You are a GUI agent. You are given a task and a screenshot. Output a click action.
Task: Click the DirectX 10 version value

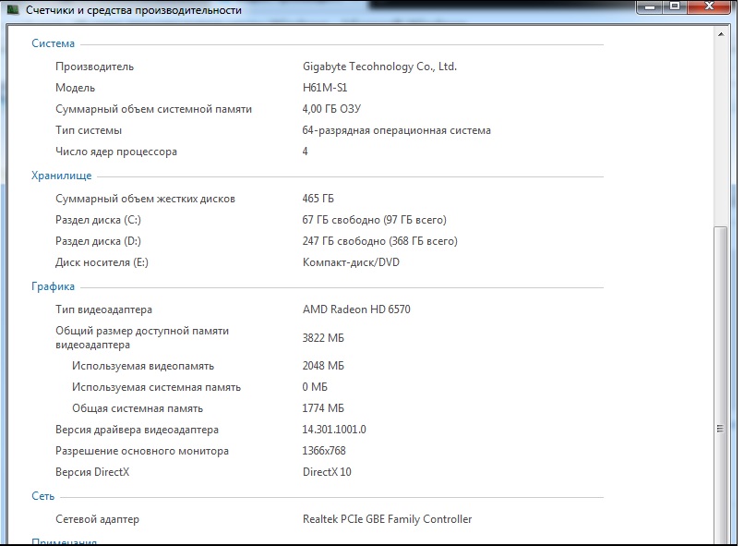coord(327,472)
